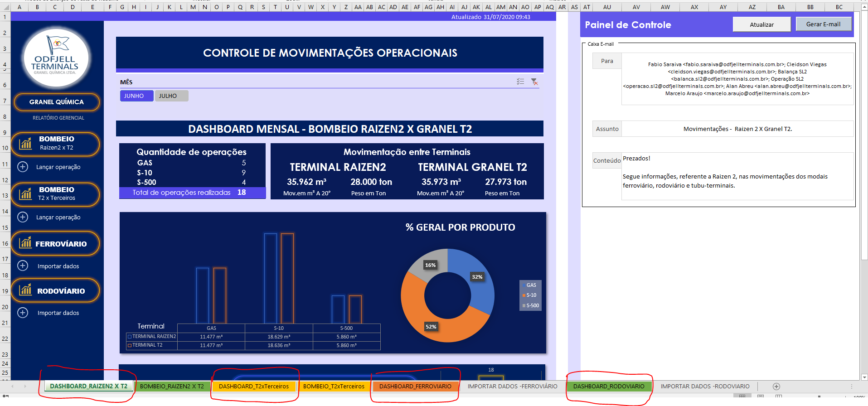Click the next sheet navigation arrow
Screen dimensions: 868x406
[x=25, y=387]
